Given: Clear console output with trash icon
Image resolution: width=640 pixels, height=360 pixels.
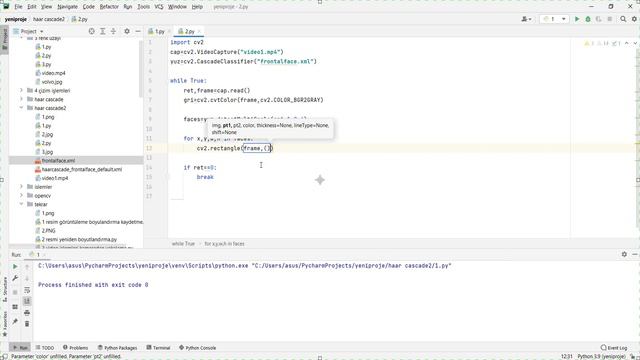Looking at the screenshot, I should [27, 324].
